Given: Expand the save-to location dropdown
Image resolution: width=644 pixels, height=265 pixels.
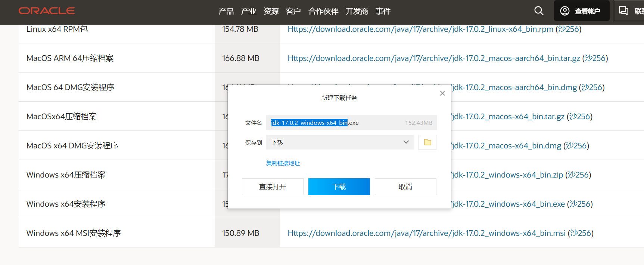Looking at the screenshot, I should tap(406, 142).
